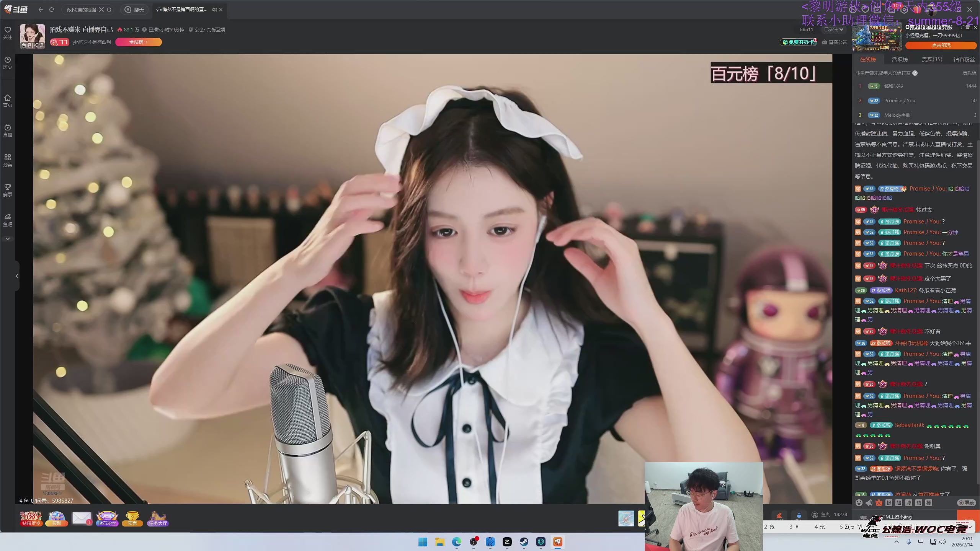Toggle the 屏蔽 block switch in chat

[x=967, y=503]
